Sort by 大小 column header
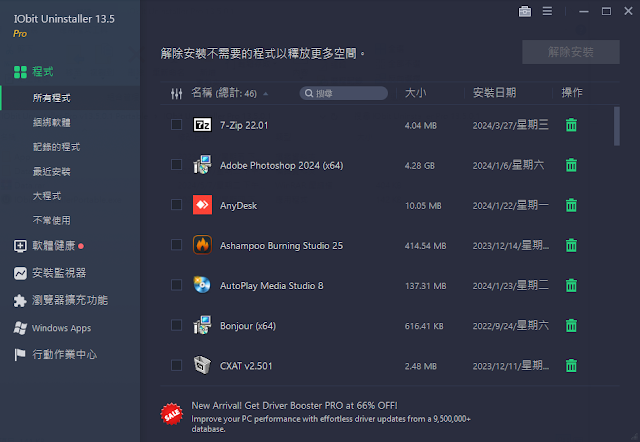 tap(416, 93)
